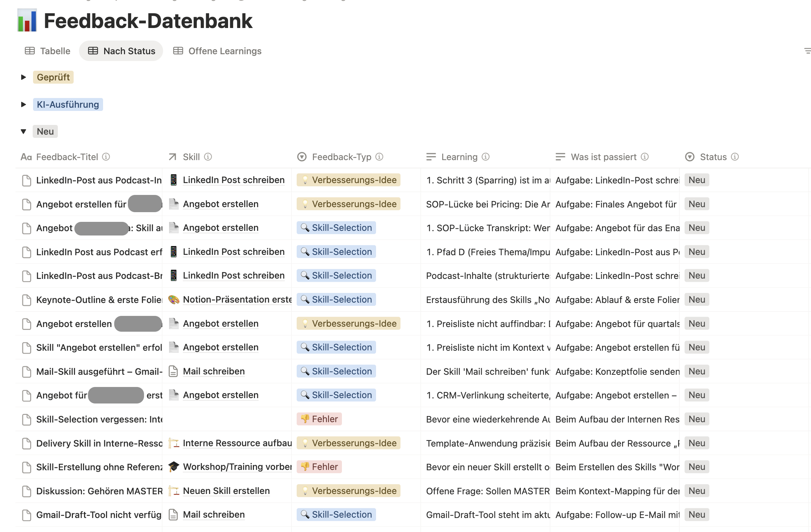Click info icon beside Status column header
Image resolution: width=811 pixels, height=532 pixels.
[x=735, y=157]
